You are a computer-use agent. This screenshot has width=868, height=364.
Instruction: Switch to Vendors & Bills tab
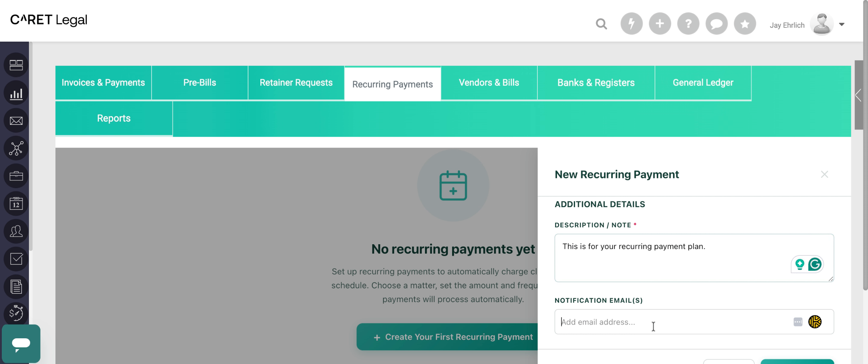(x=489, y=82)
